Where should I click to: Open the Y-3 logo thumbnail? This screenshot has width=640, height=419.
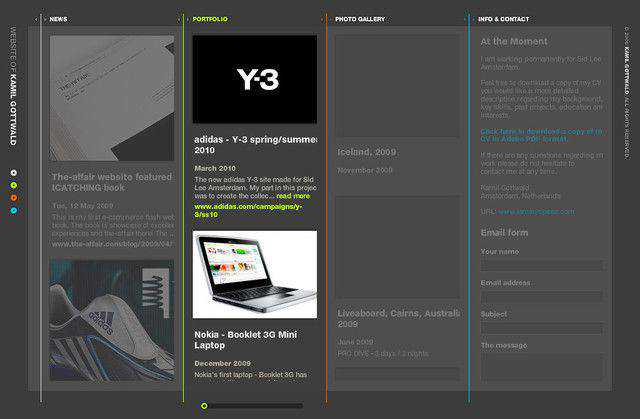click(254, 79)
